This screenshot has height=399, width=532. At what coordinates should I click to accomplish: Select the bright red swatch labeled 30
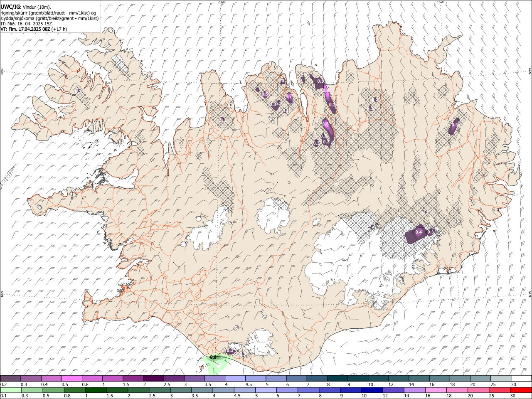(x=521, y=390)
